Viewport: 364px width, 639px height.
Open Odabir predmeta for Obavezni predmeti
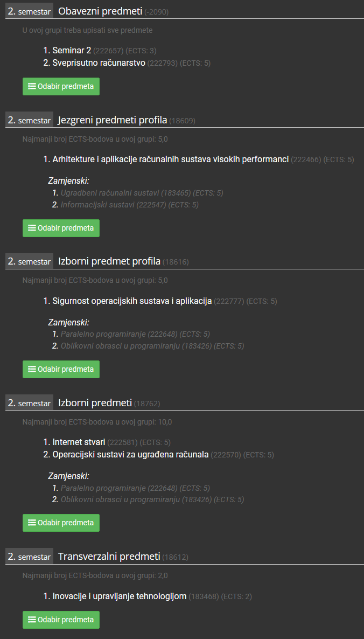[x=61, y=86]
